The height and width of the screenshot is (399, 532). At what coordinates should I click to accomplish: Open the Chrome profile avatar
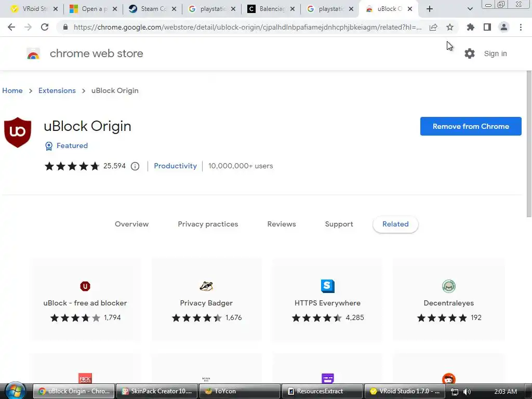(x=504, y=27)
